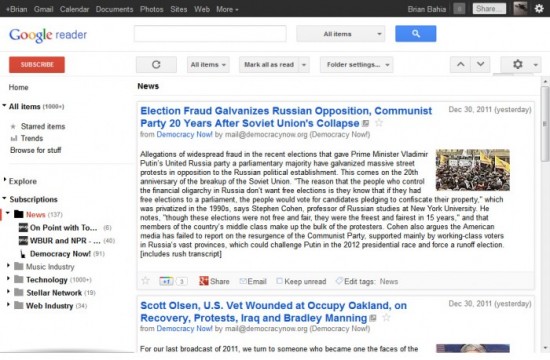Viewport: 550px width, 360px height.
Task: Click the red SUBSCRIBE button
Action: [37, 65]
